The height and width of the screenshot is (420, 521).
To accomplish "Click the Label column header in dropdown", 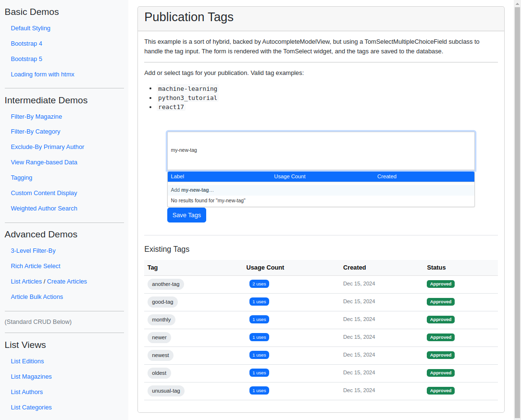I will pos(177,176).
